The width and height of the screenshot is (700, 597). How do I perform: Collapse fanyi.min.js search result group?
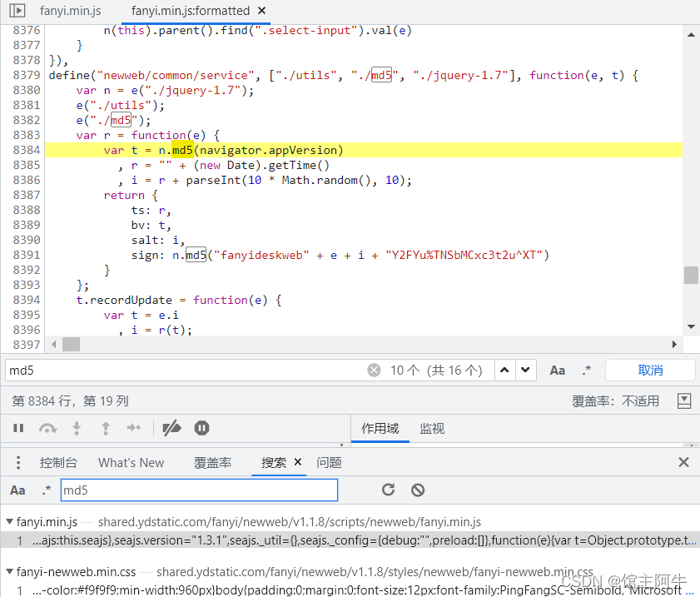pyautogui.click(x=9, y=521)
